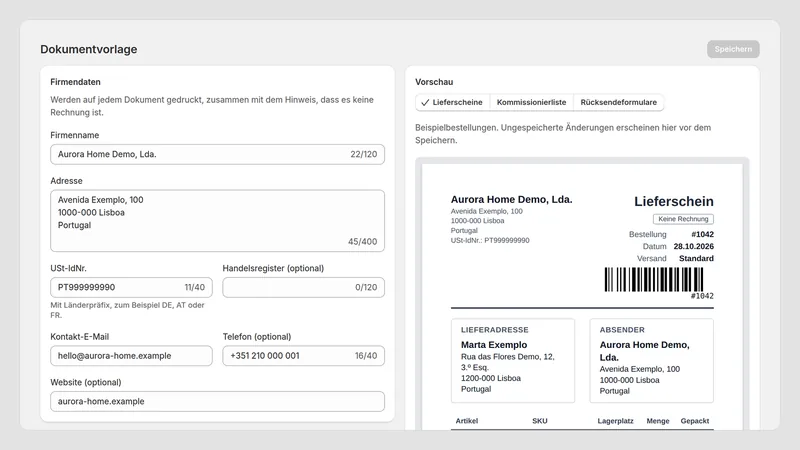This screenshot has height=450, width=800.
Task: Click the Firmendaten section heading
Action: pos(76,82)
